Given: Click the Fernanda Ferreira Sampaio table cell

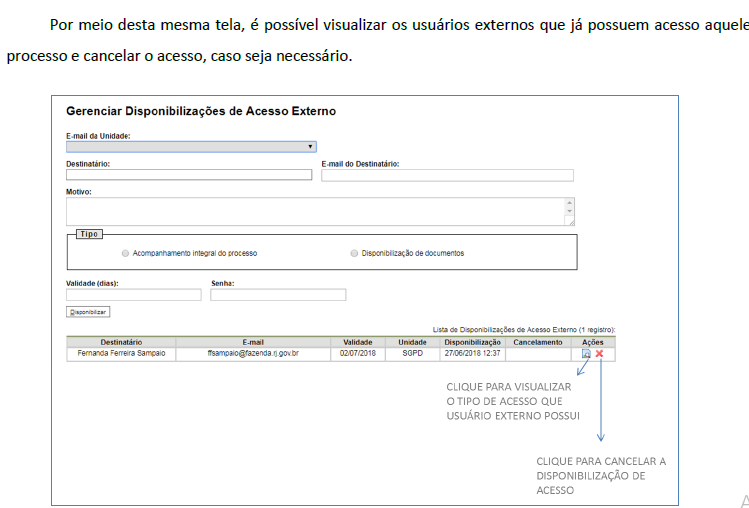Looking at the screenshot, I should pyautogui.click(x=121, y=353).
